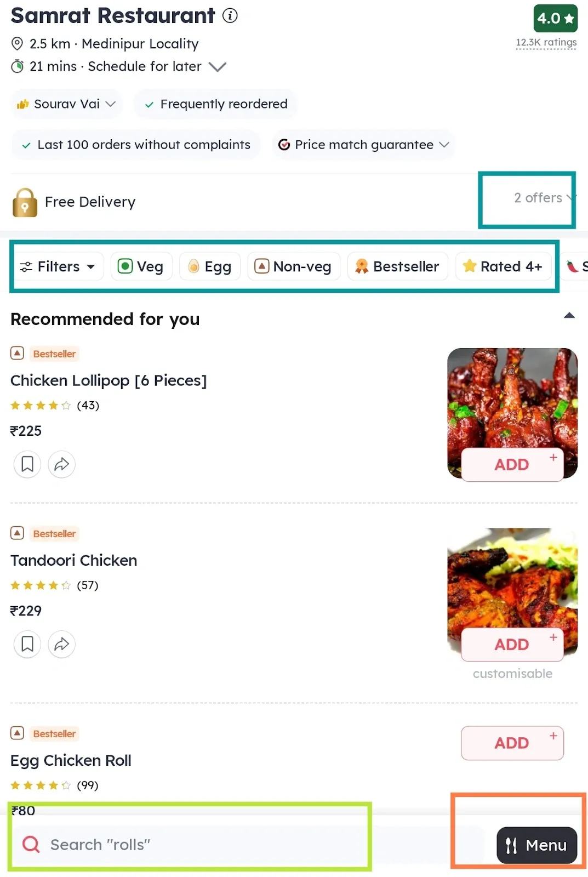Click the delivery timer icon beside 21 mins
The width and height of the screenshot is (588, 877).
[17, 66]
